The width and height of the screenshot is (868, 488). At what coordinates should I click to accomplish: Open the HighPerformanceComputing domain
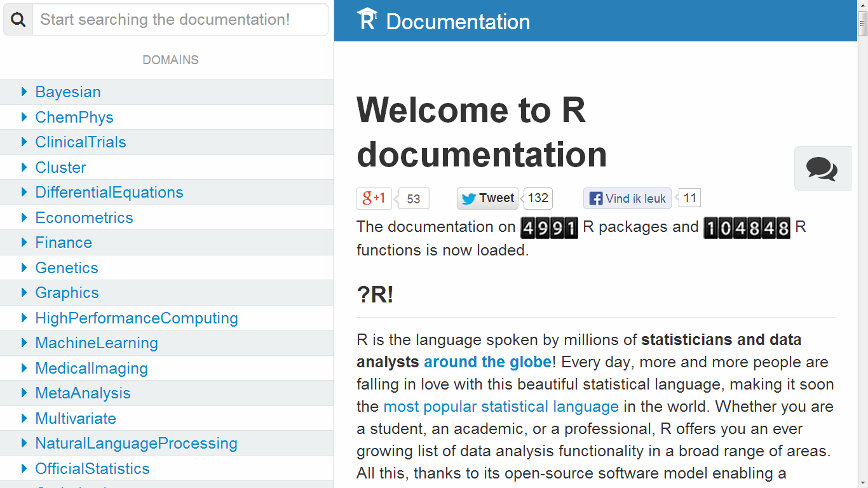tap(137, 318)
